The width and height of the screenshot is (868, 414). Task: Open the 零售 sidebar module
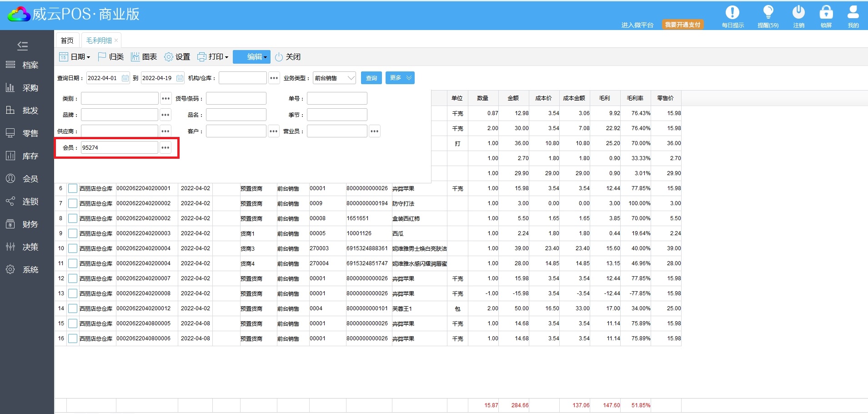point(22,133)
